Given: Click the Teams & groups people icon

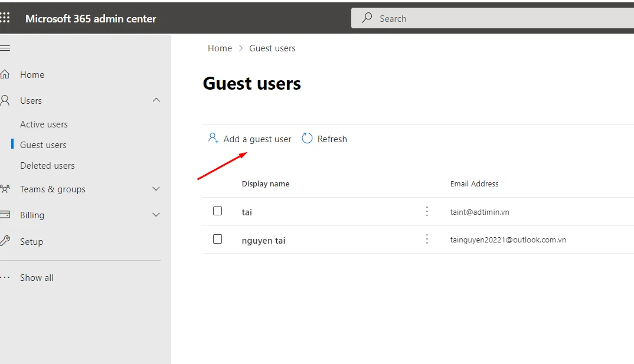Looking at the screenshot, I should coord(5,189).
